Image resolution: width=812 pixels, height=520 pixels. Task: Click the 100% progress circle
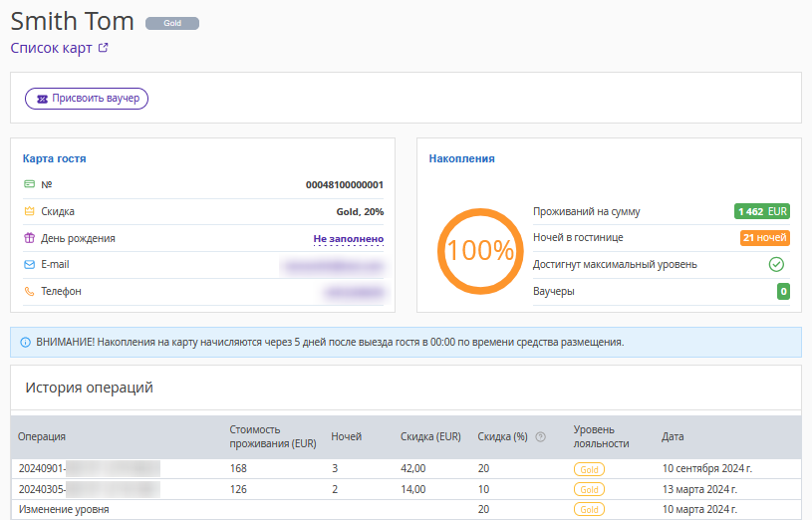[480, 251]
